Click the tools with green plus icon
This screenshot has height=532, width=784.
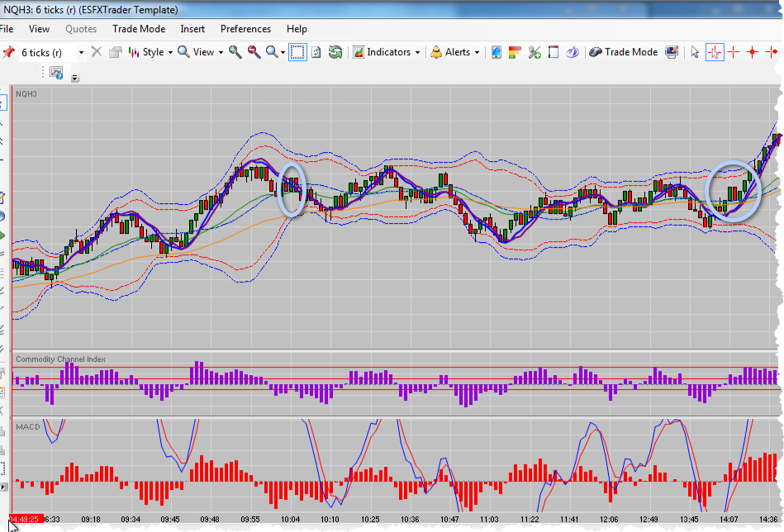point(535,52)
